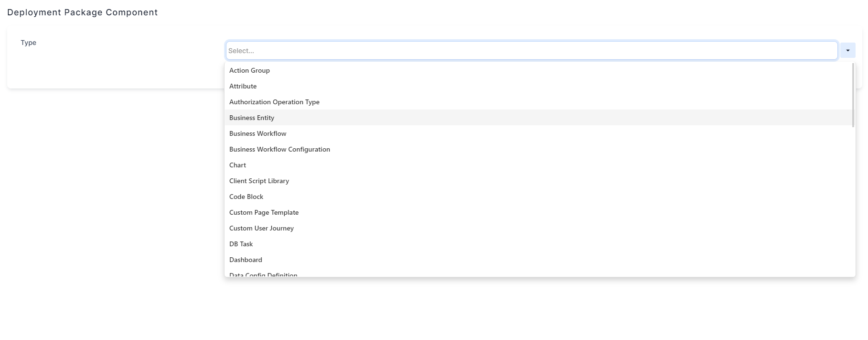Viewport: 868px width, 340px height.
Task: Select Client Script Library option
Action: pyautogui.click(x=259, y=181)
